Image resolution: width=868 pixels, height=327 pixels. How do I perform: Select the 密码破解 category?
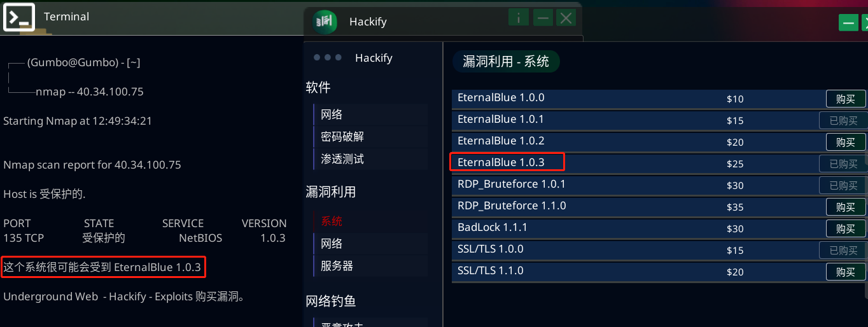(342, 137)
